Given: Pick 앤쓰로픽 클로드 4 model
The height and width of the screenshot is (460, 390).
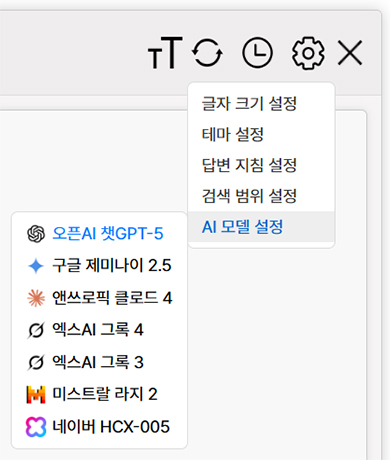Looking at the screenshot, I should 99,298.
